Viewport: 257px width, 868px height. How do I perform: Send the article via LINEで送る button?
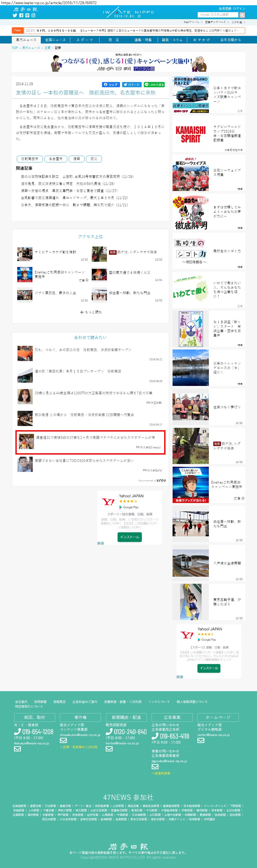154,85
